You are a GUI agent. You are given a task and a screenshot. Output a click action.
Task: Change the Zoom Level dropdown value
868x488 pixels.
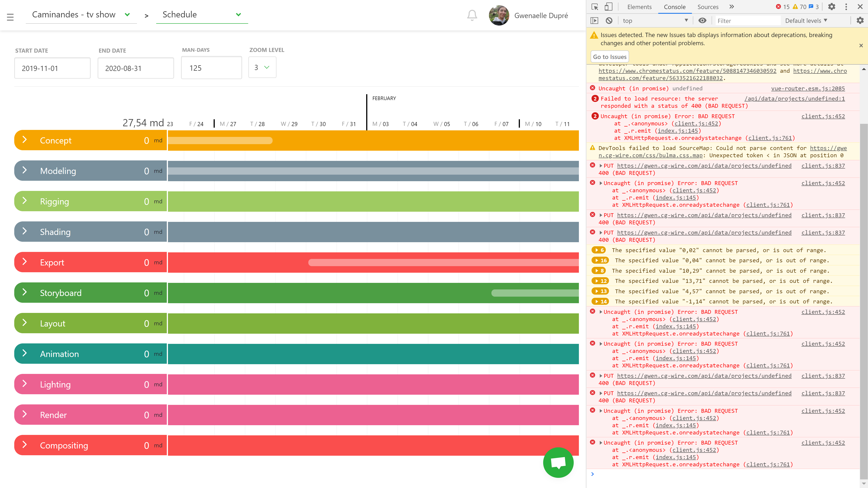pos(262,67)
